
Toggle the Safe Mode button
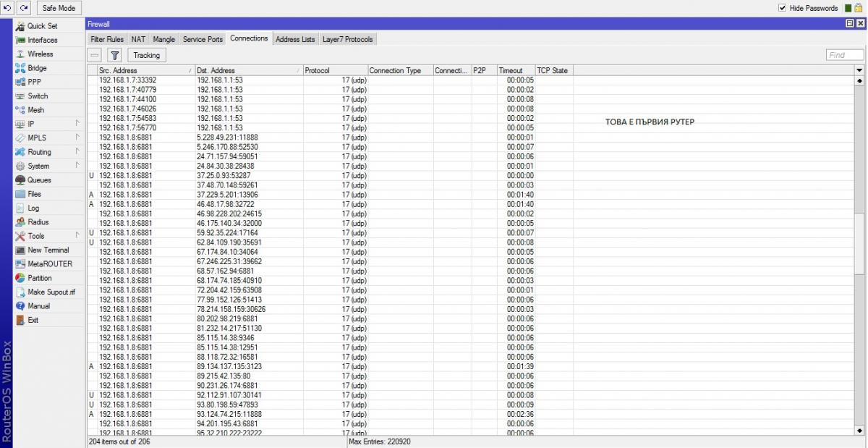pyautogui.click(x=59, y=8)
